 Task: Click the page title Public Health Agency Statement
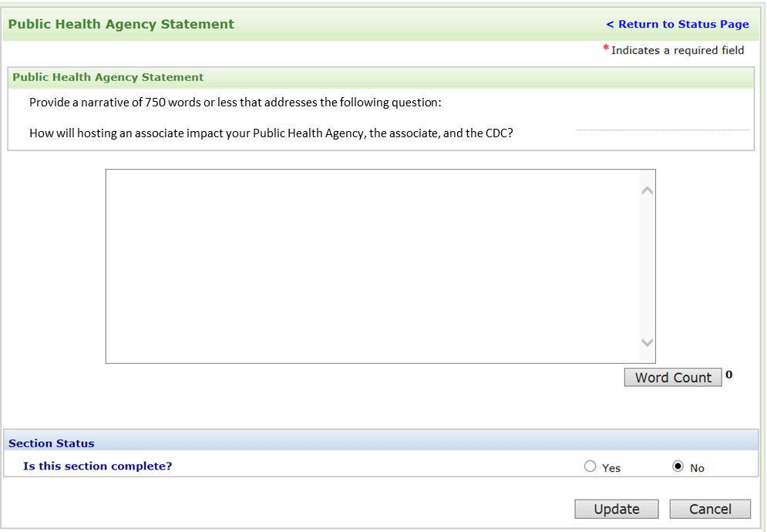(x=121, y=24)
